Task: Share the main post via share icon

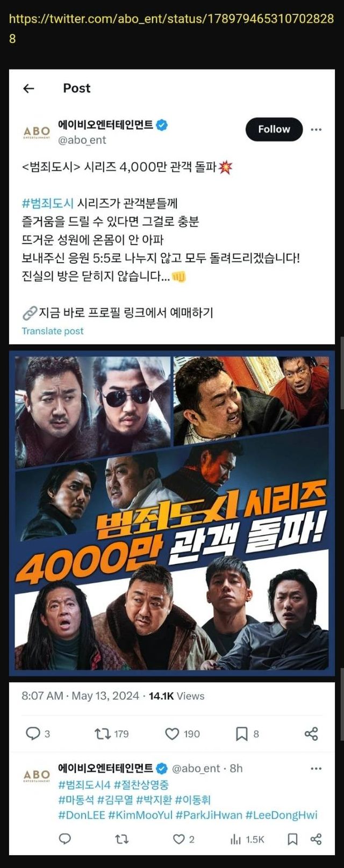Action: (311, 733)
